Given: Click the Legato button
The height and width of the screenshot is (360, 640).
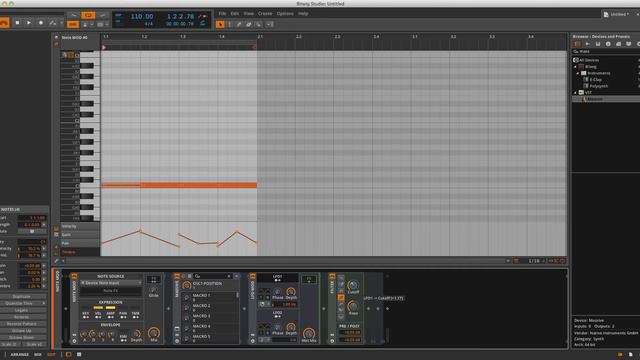Looking at the screenshot, I should pyautogui.click(x=21, y=310).
